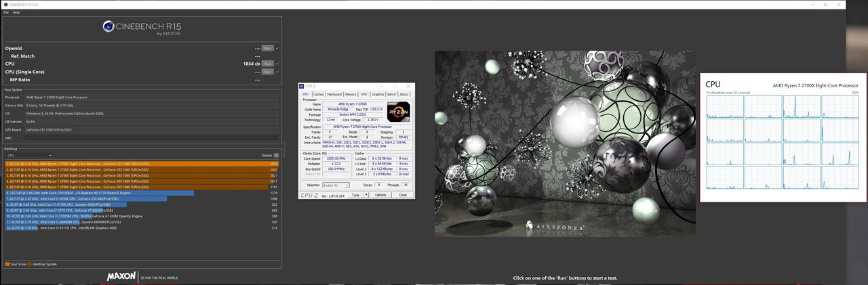Click the Cinebench CPU score 1854 cb
868x285 pixels.
252,64
